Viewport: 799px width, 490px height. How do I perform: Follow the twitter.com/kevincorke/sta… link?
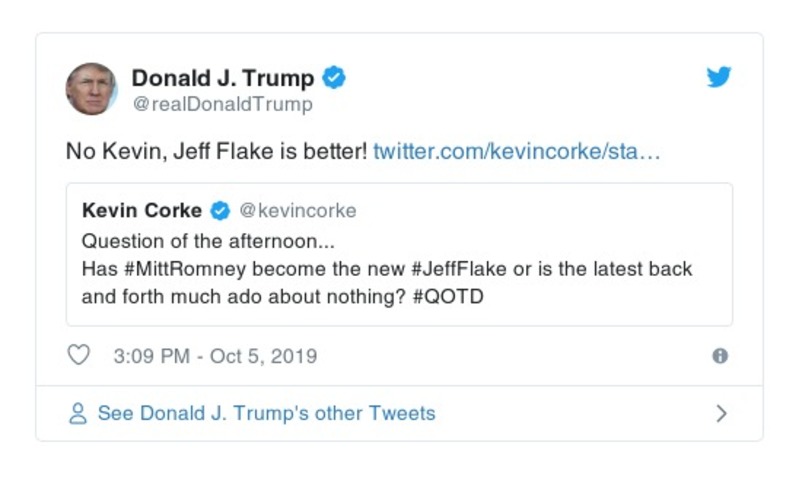pyautogui.click(x=517, y=153)
